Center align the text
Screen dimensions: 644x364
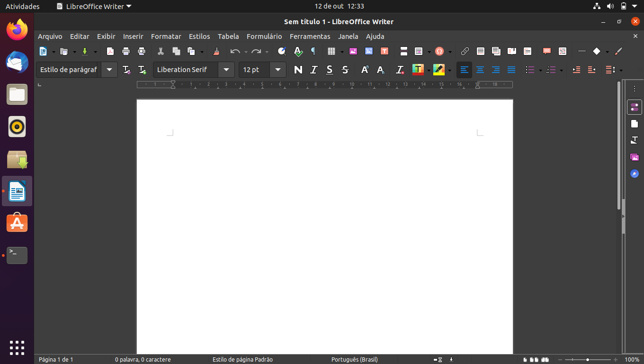pyautogui.click(x=480, y=70)
